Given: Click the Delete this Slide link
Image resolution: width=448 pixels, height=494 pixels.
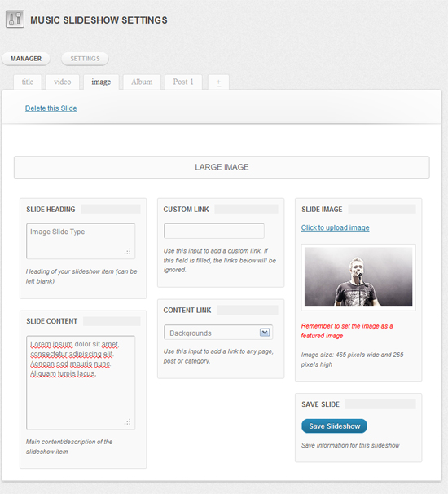Looking at the screenshot, I should [51, 108].
